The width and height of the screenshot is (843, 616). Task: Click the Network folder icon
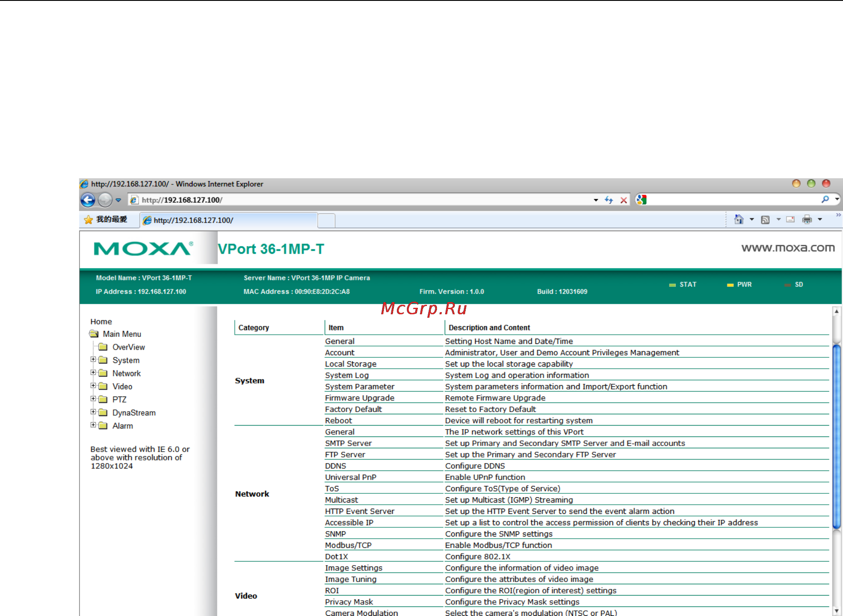[103, 373]
